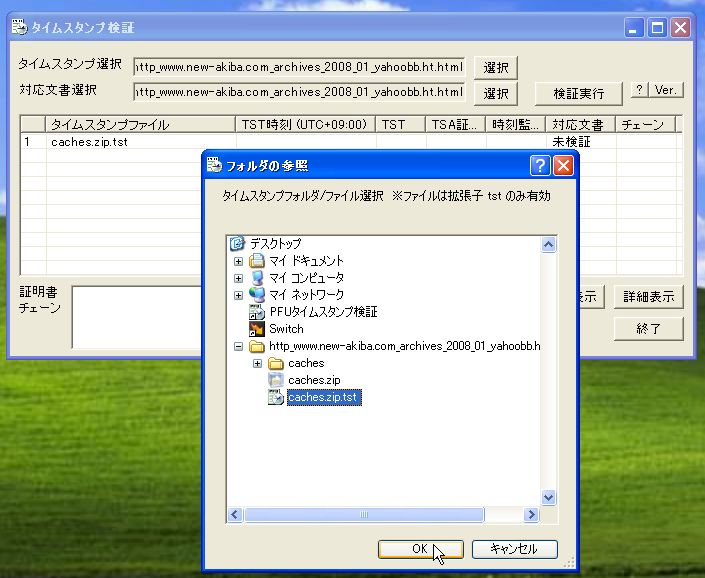Click the 証明書チェーン text box
Screen dimensions: 705x578
click(137, 317)
